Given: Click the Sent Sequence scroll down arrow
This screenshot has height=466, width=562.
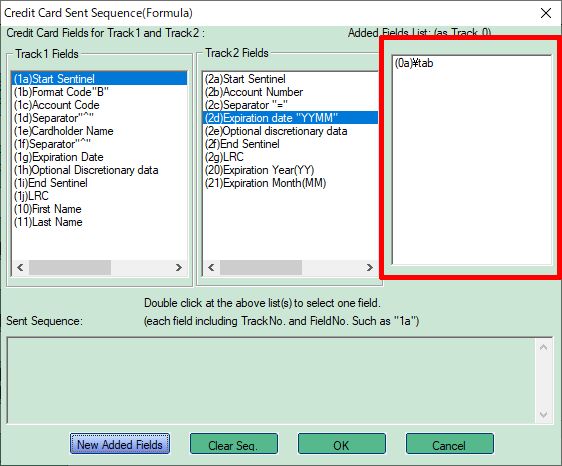Looking at the screenshot, I should [x=543, y=415].
